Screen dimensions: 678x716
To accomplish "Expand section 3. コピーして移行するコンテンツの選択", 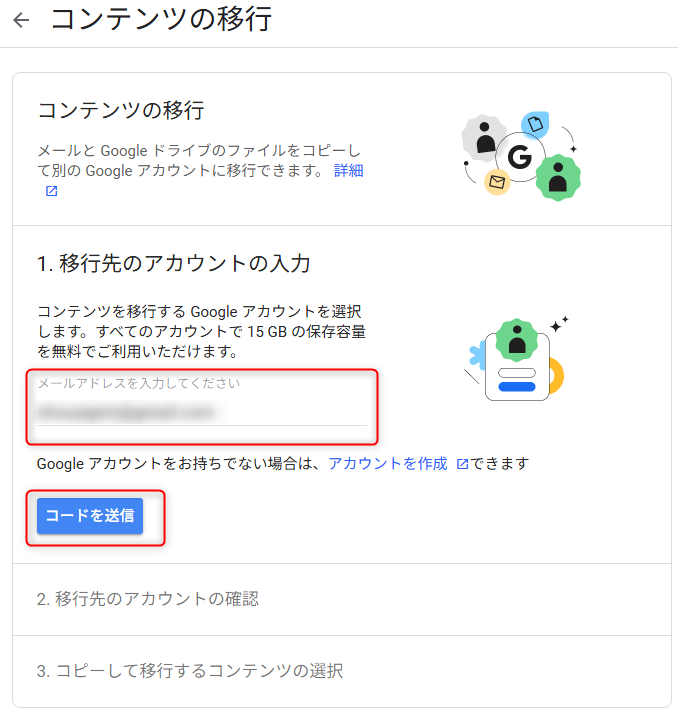I will pyautogui.click(x=342, y=671).
